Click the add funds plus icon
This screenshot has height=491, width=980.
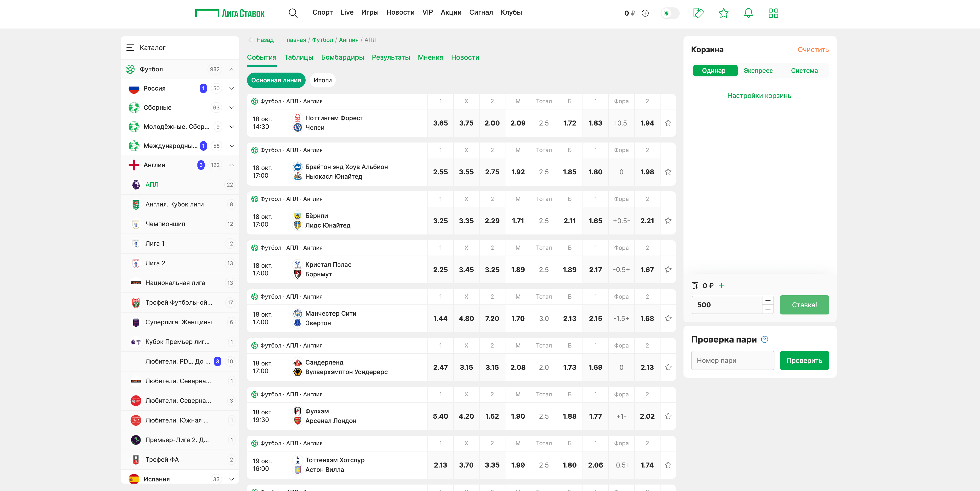645,13
